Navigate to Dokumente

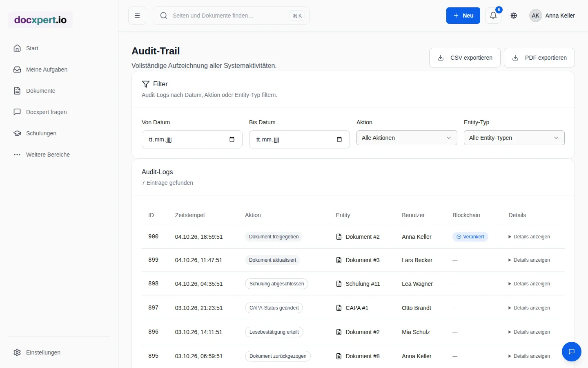(x=59, y=91)
